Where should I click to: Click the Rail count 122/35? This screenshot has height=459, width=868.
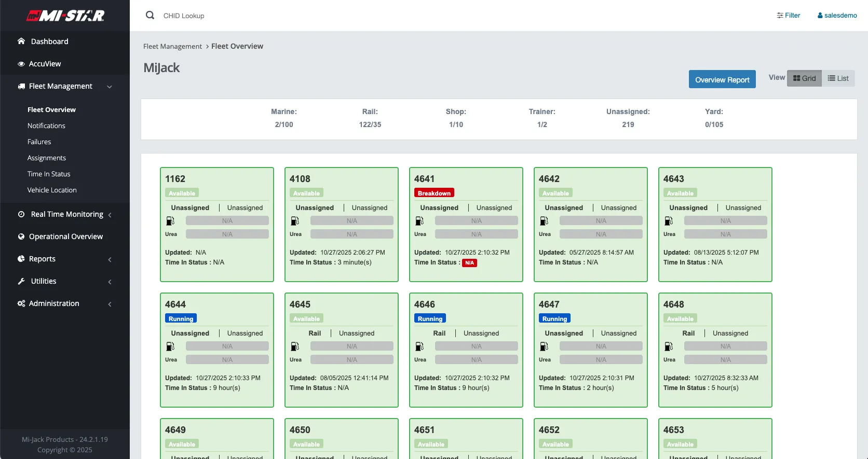click(370, 124)
